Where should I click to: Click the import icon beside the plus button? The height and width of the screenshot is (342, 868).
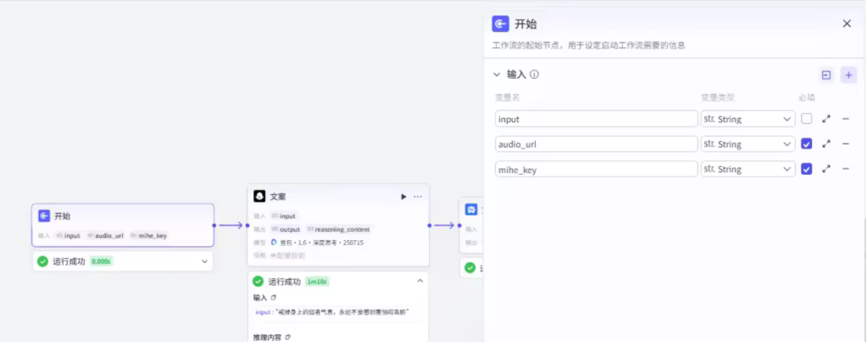coord(826,75)
